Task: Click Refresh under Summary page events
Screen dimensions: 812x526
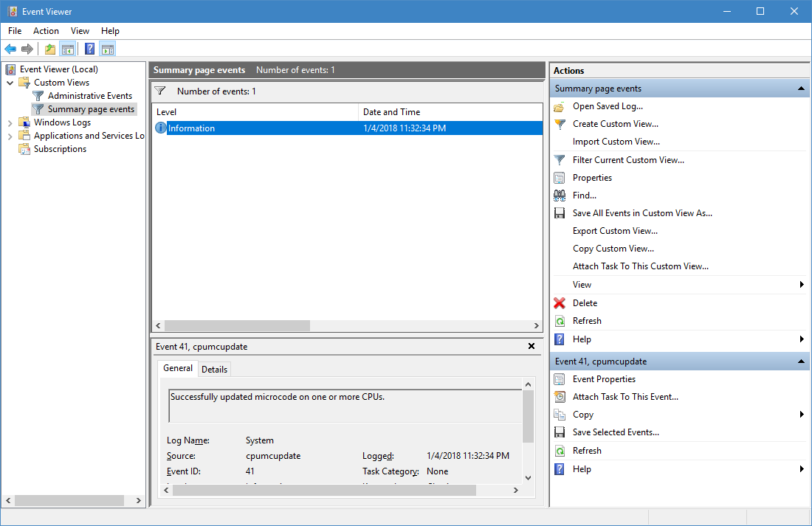Action: tap(588, 321)
